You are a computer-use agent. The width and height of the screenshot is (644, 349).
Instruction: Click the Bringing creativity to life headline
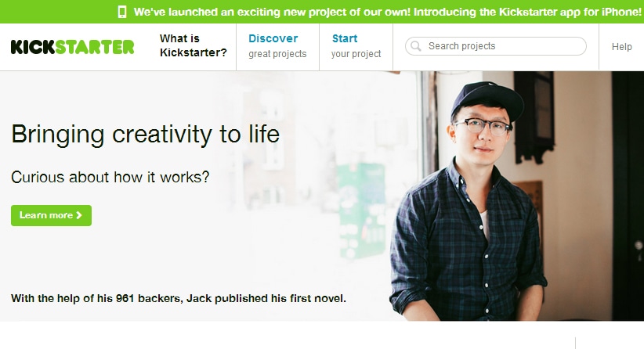tap(145, 134)
